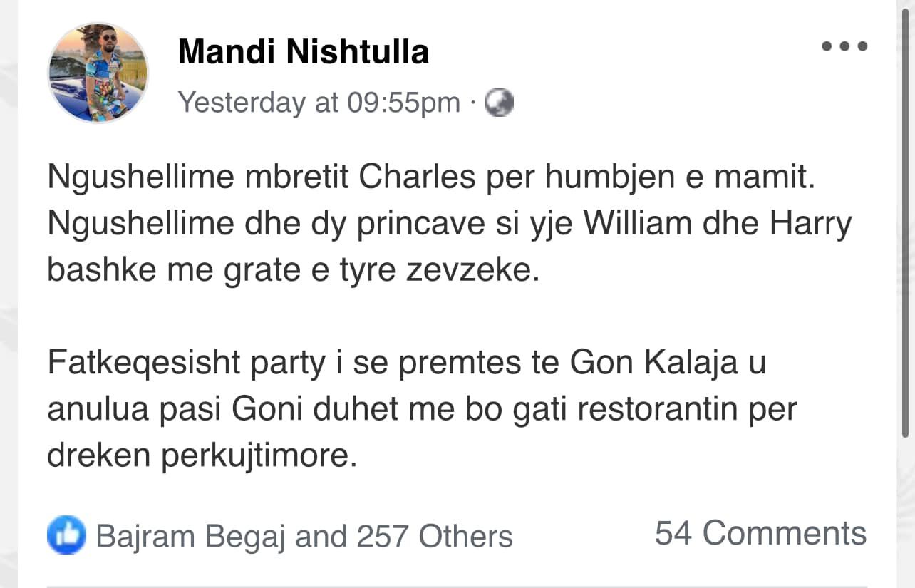Click the blue thumbs-up like icon

coord(66,535)
